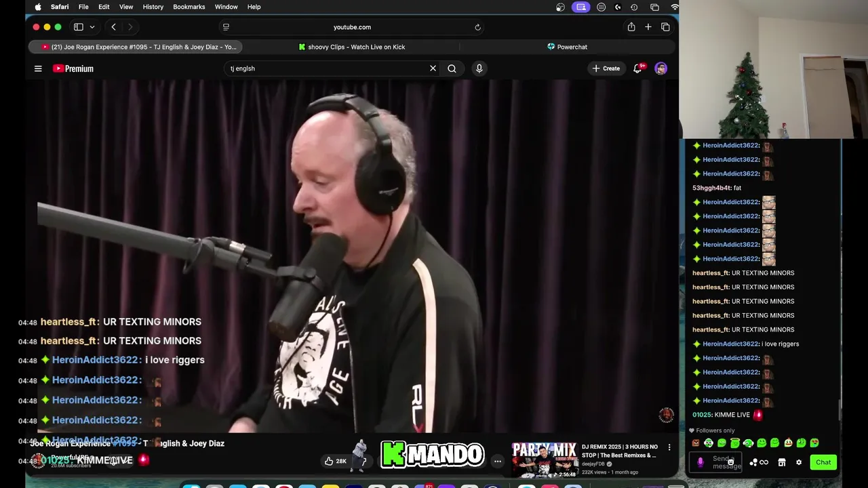Open the Bookmarks menu
The width and height of the screenshot is (868, 488).
pos(189,7)
